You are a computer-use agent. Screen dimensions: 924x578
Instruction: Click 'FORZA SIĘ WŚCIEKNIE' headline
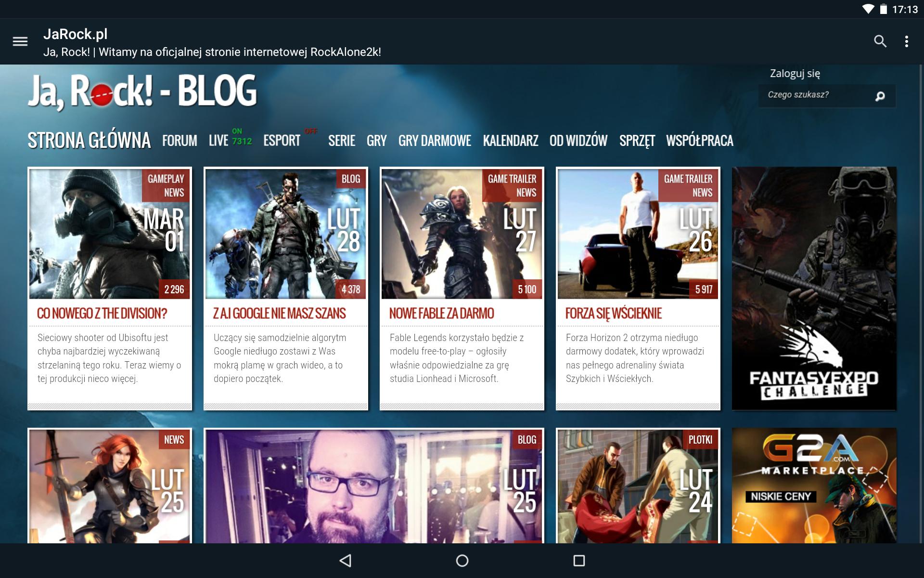(x=614, y=314)
